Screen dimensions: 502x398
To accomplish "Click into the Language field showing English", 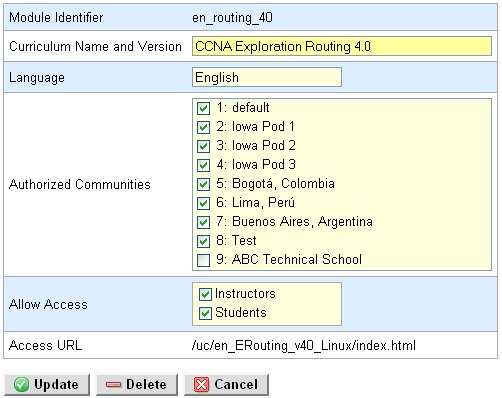I will pyautogui.click(x=267, y=77).
